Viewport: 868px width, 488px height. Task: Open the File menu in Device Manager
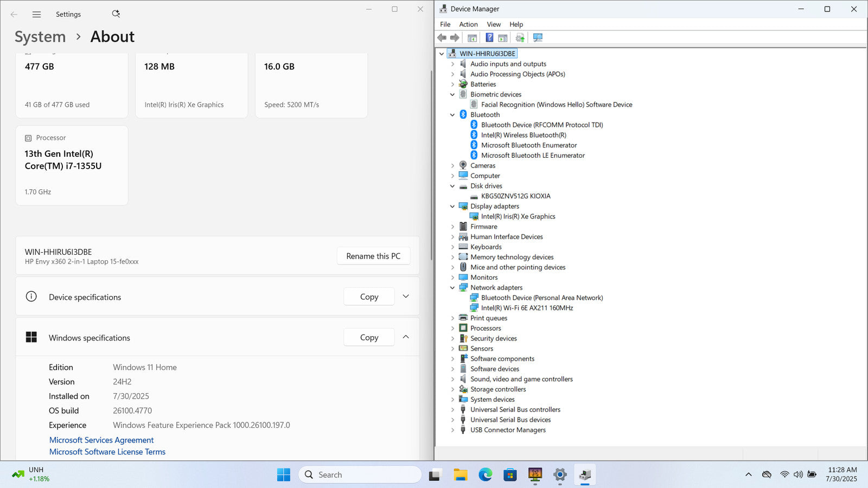point(445,24)
